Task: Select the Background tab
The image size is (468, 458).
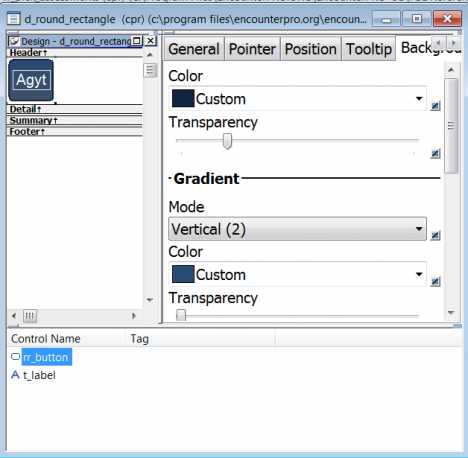Action: tap(415, 48)
